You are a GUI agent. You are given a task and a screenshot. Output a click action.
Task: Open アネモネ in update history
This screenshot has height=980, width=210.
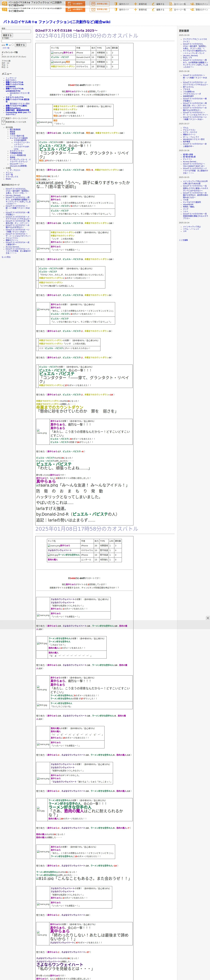tap(186, 89)
